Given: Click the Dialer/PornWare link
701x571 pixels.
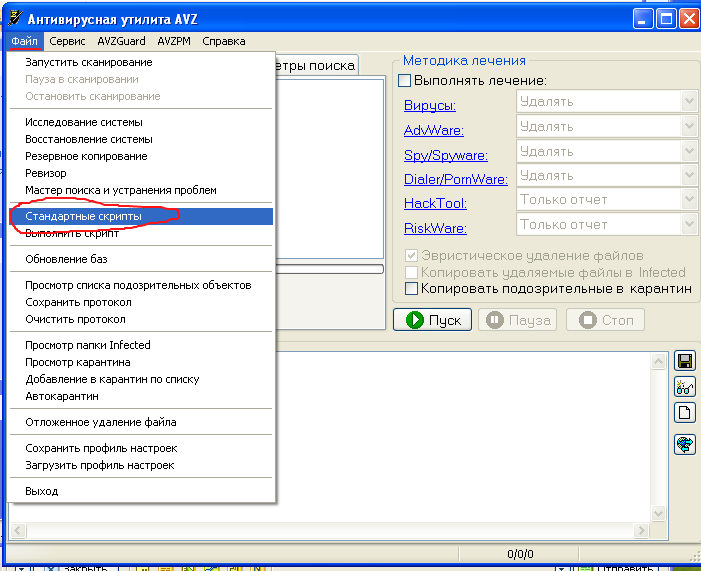Looking at the screenshot, I should (455, 179).
